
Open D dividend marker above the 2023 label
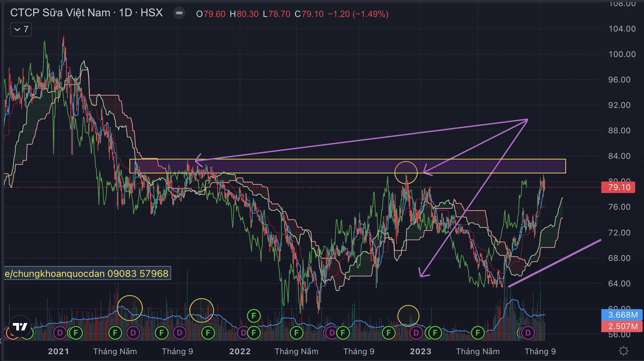[x=416, y=333]
